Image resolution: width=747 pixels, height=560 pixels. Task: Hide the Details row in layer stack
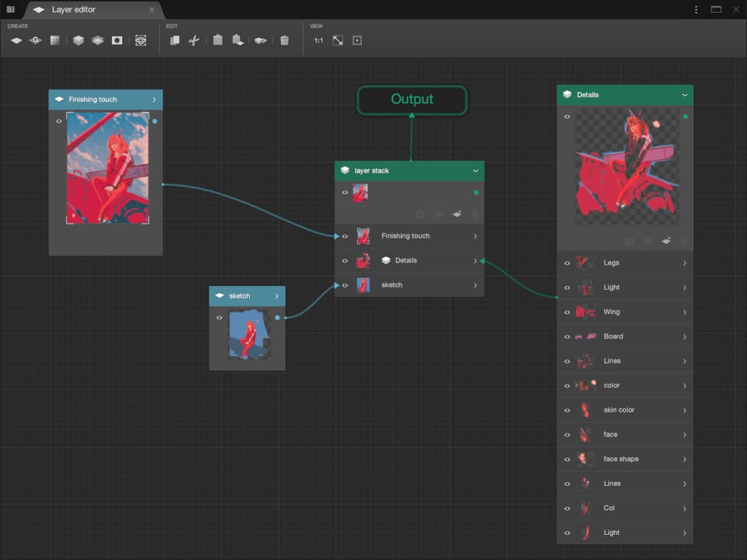tap(345, 261)
